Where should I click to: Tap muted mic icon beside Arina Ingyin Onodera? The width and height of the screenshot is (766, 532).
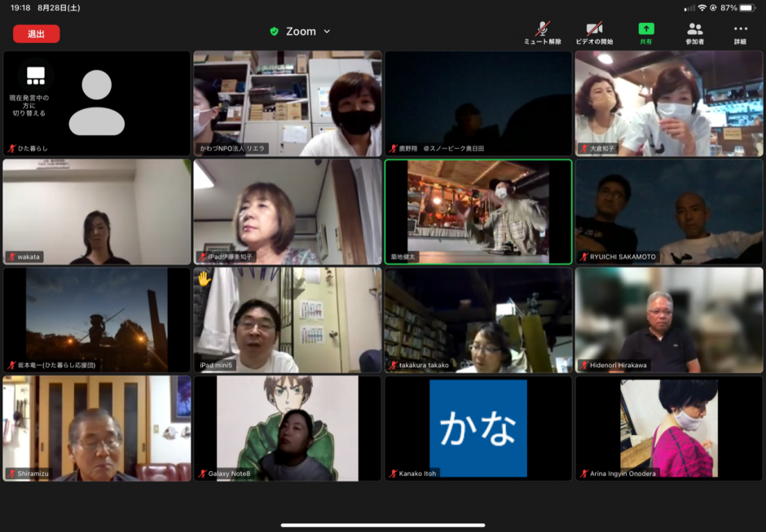coord(583,473)
